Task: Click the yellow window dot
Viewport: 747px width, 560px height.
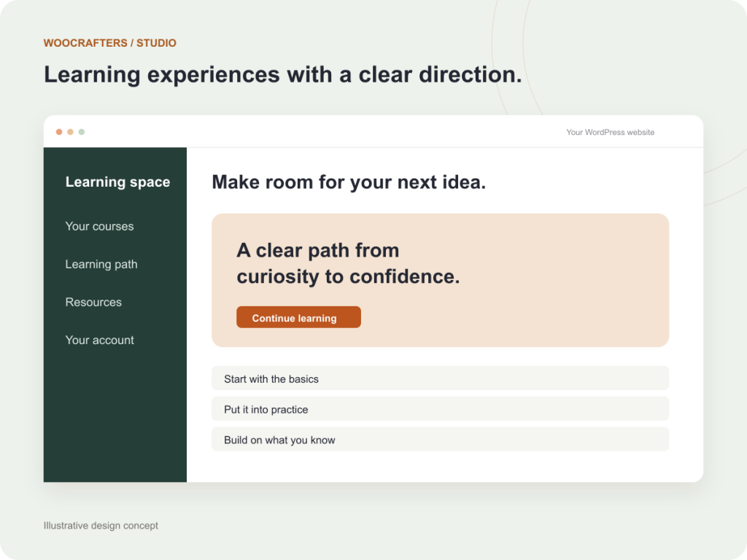Action: [70, 132]
